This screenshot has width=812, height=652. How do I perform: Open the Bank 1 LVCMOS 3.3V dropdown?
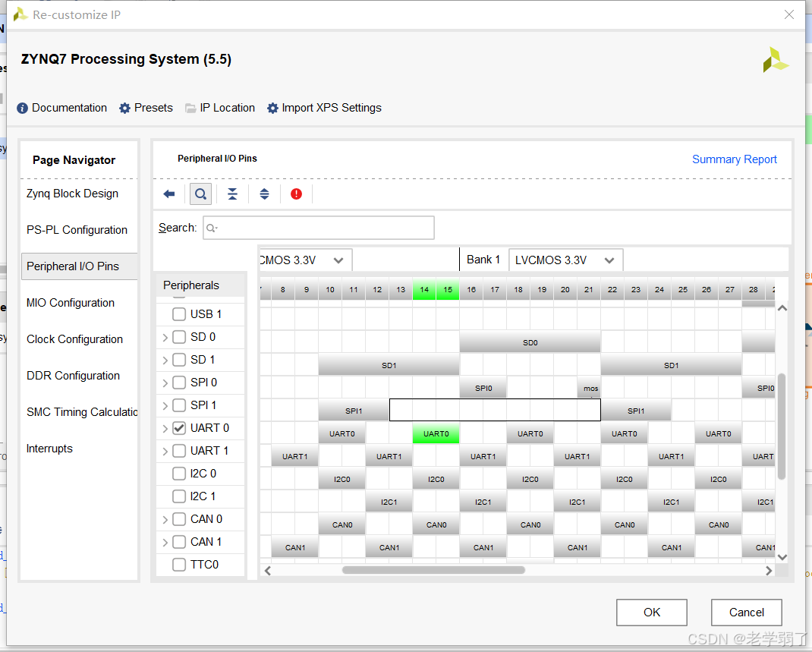pyautogui.click(x=566, y=260)
